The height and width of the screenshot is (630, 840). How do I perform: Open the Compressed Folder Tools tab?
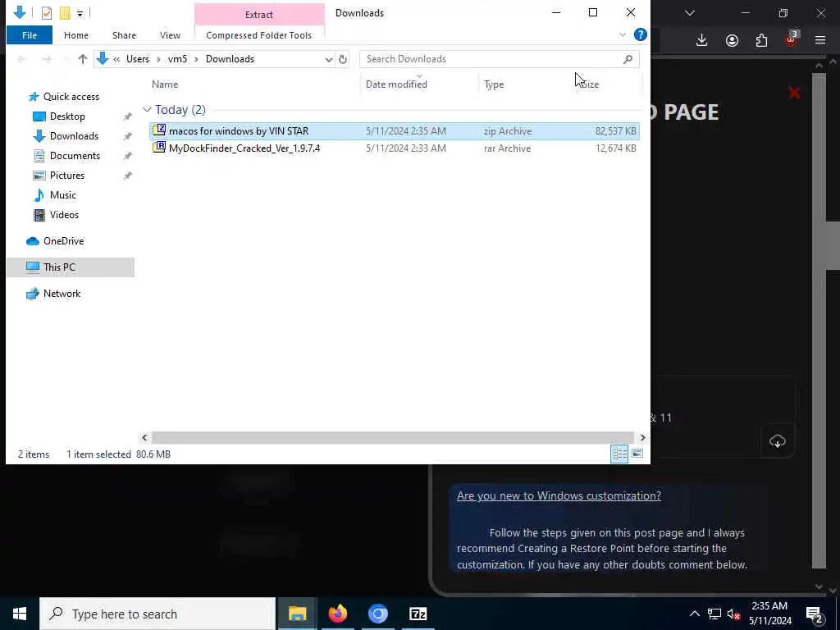pos(258,35)
